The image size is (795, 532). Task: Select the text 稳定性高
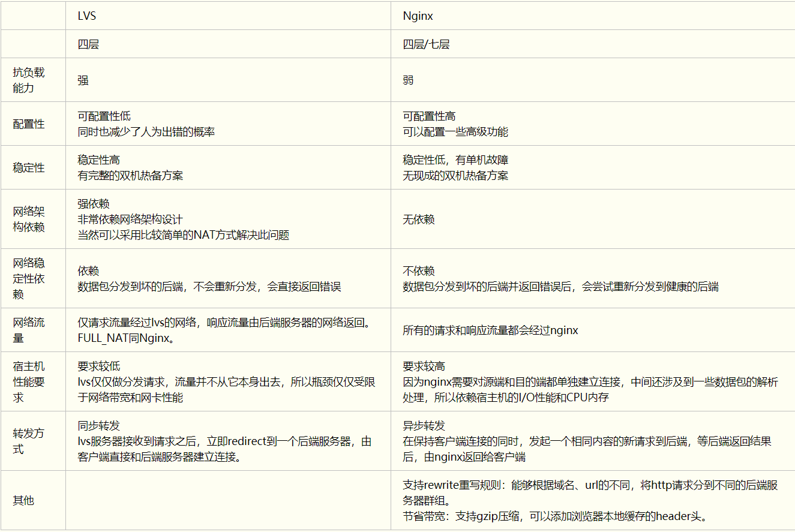click(x=99, y=160)
